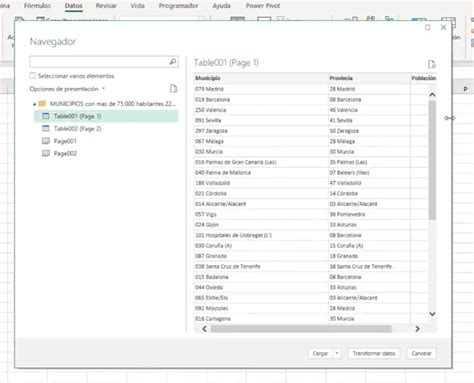The width and height of the screenshot is (474, 383).
Task: Enable Seleccionar varios elementos checkbox
Action: pyautogui.click(x=33, y=76)
